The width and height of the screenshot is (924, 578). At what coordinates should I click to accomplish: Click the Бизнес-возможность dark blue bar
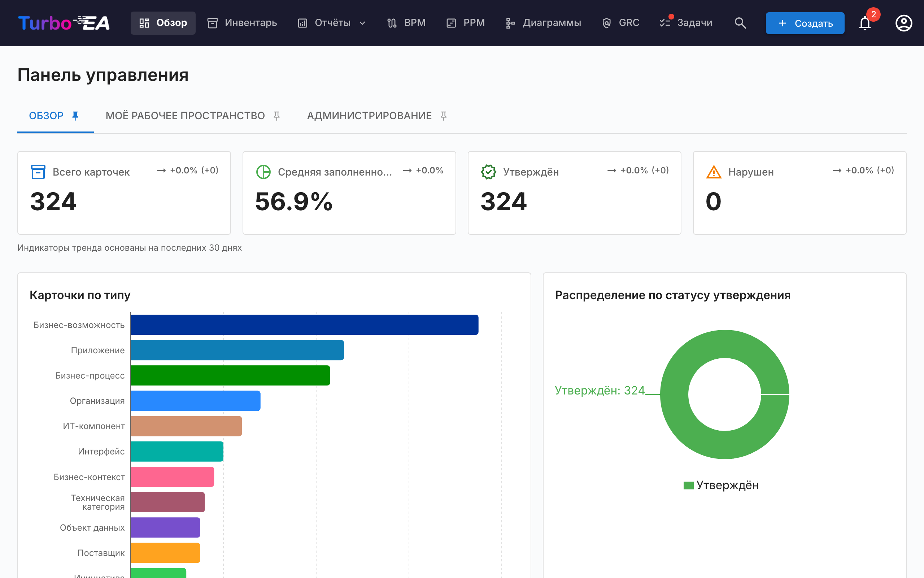pyautogui.click(x=304, y=325)
